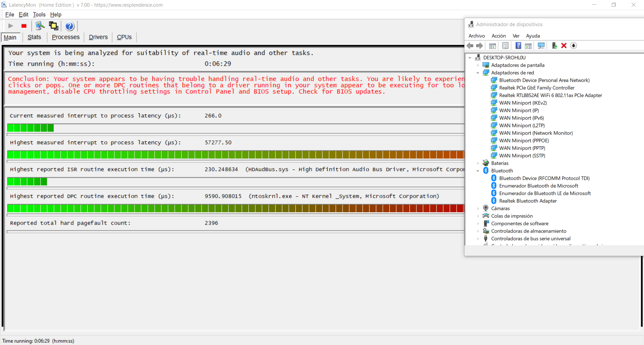
Task: Click the Controladoras de bus serie universal icon
Action: point(486,239)
